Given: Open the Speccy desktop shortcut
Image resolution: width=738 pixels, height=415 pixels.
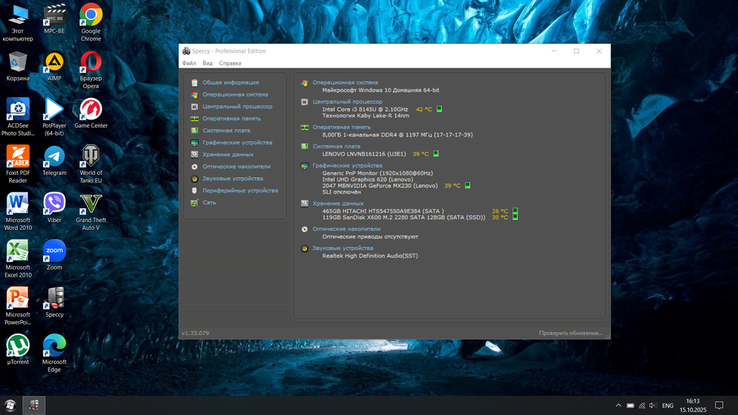Looking at the screenshot, I should coord(54,303).
